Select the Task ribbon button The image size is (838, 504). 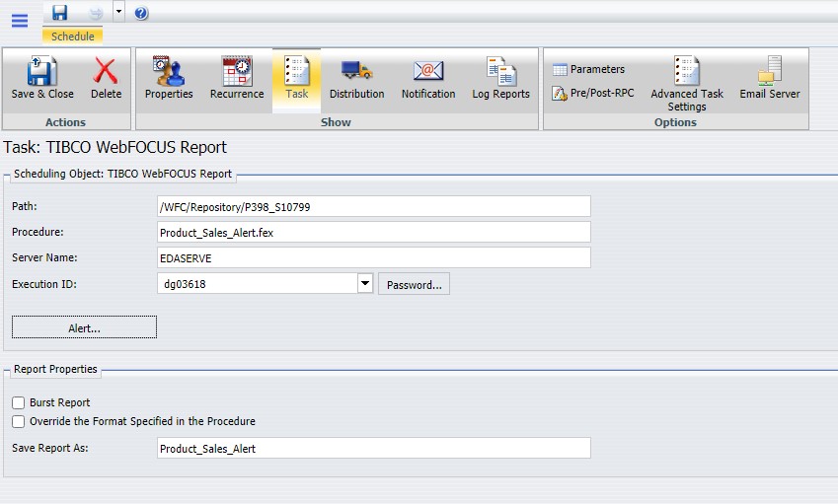pyautogui.click(x=297, y=80)
